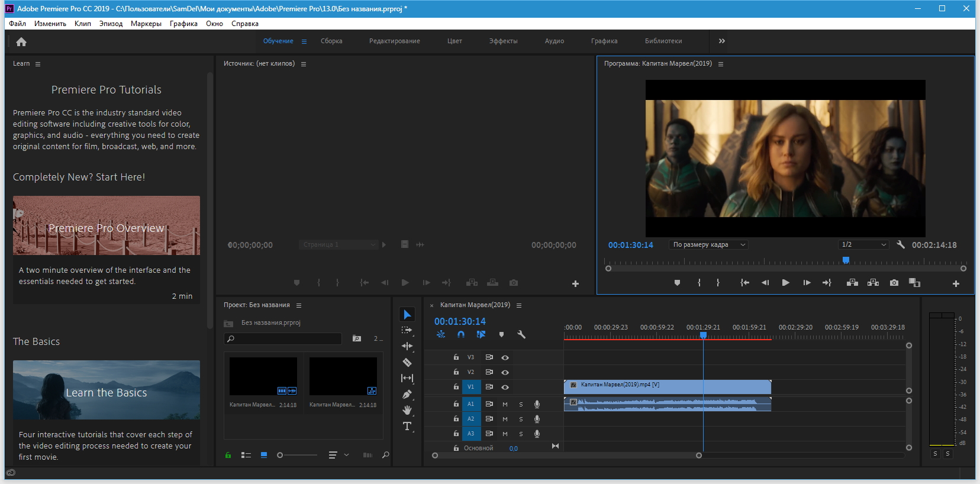This screenshot has width=980, height=484.
Task: Open the Premiere Pro Overview tutorial
Action: tap(107, 225)
